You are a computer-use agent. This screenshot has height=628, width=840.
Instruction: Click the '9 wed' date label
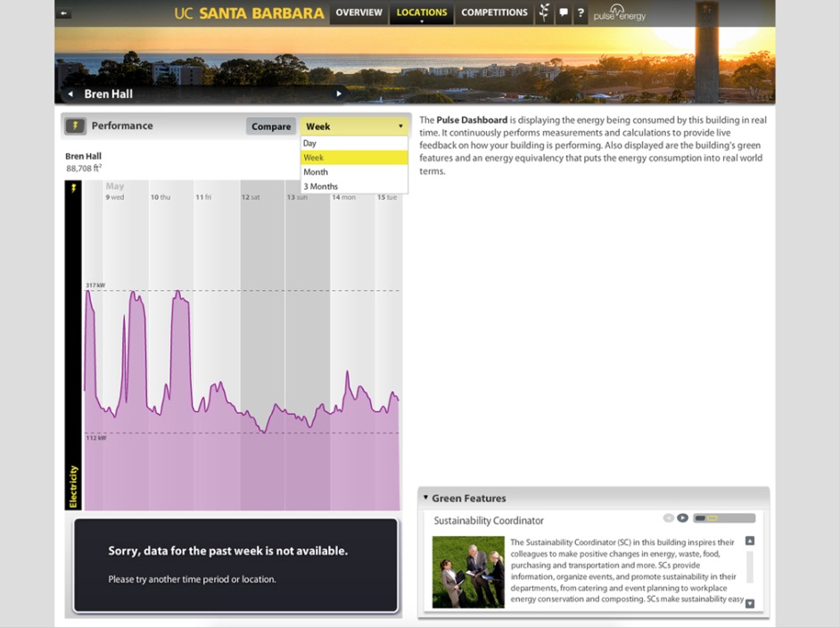(115, 197)
